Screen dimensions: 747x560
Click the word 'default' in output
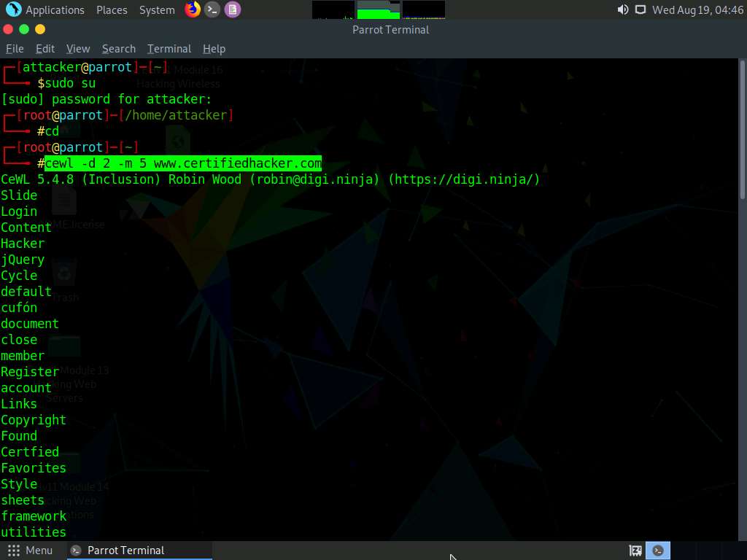[x=26, y=292]
